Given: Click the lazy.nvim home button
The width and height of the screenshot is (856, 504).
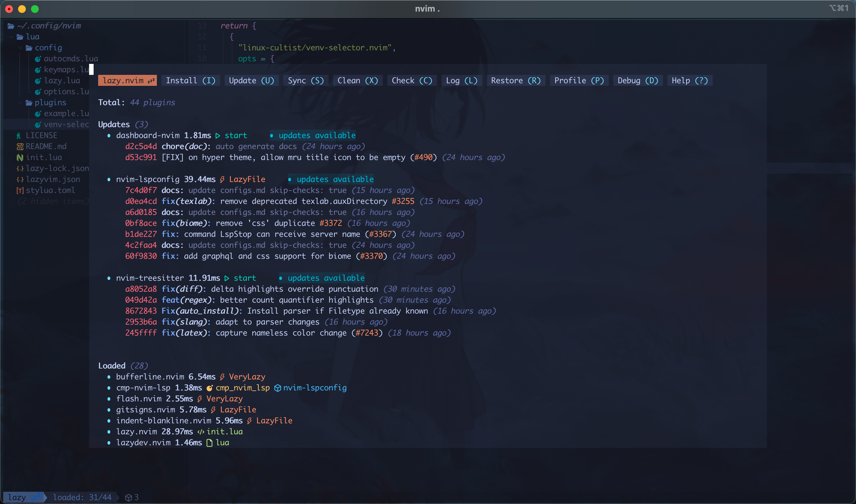Looking at the screenshot, I should click(x=127, y=80).
